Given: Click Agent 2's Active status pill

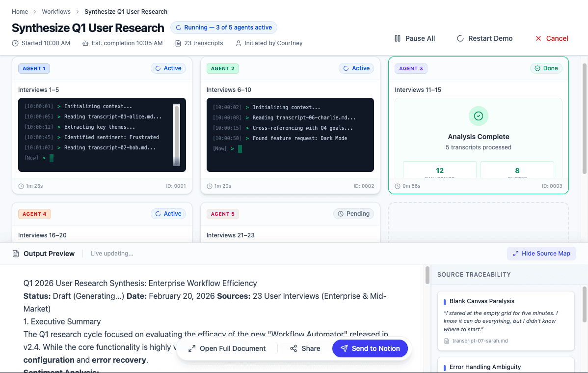Looking at the screenshot, I should 356,68.
